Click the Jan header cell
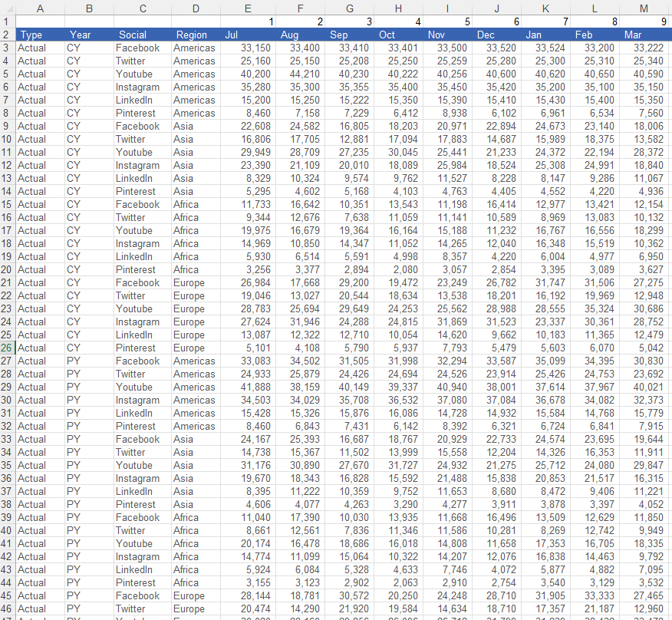Screen dimensions: 672x620 [x=545, y=35]
